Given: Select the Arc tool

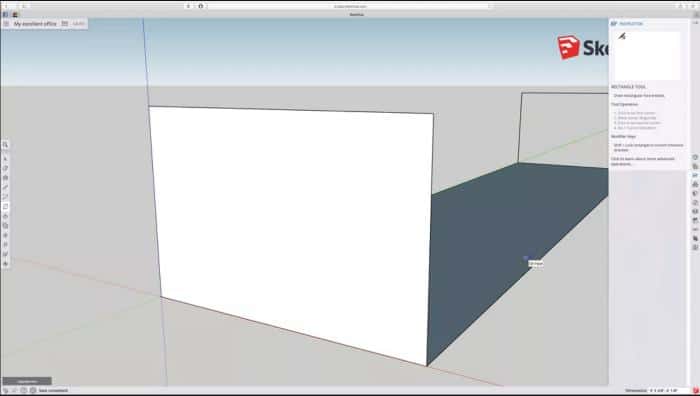Looking at the screenshot, I should [5, 197].
